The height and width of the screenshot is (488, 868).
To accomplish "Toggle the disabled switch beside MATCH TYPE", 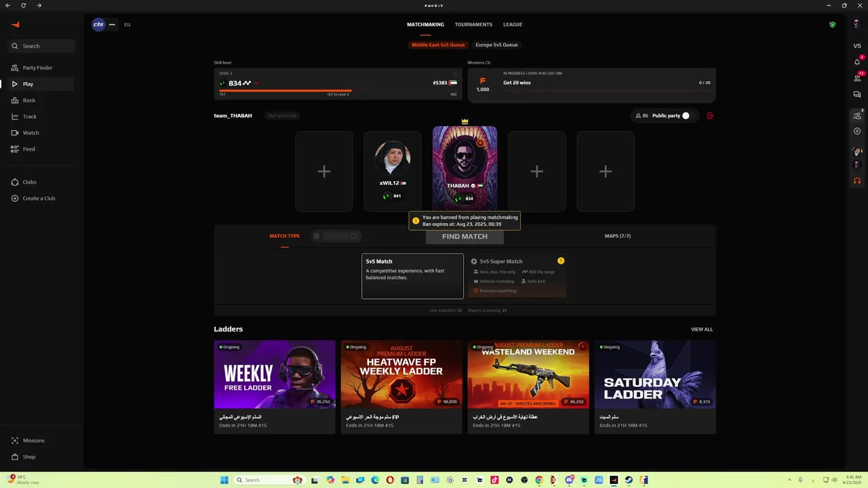I will 336,236.
